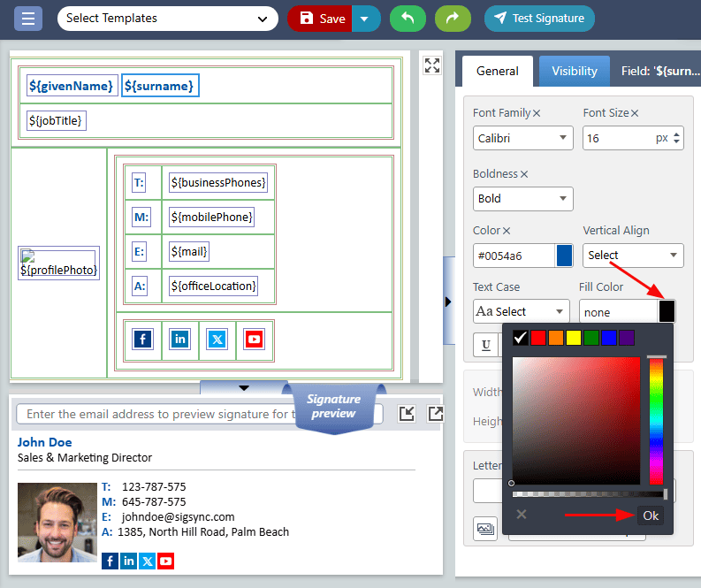
Task: Pick the yellow preset color swatch
Action: pyautogui.click(x=573, y=337)
